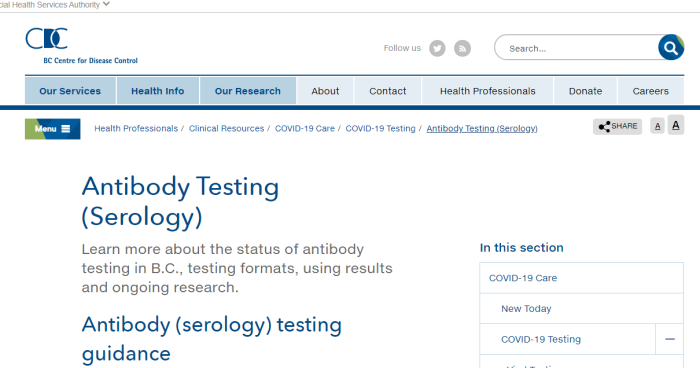
Task: Click COVID-19 Care breadcrumb link
Action: pos(305,129)
